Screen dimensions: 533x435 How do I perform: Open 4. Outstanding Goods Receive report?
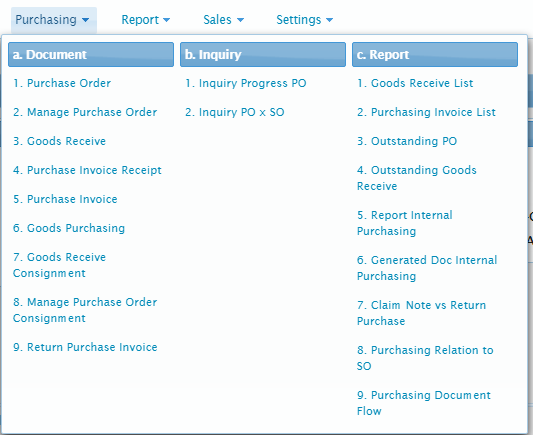click(417, 178)
